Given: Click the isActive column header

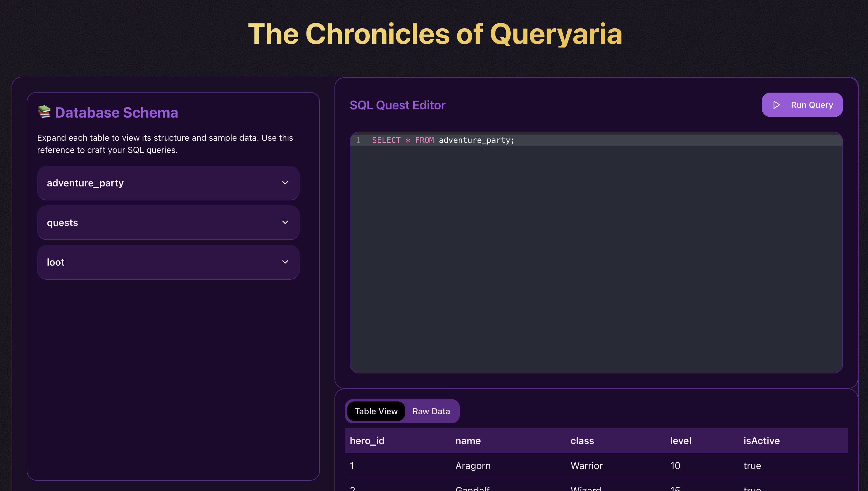Looking at the screenshot, I should pyautogui.click(x=761, y=441).
